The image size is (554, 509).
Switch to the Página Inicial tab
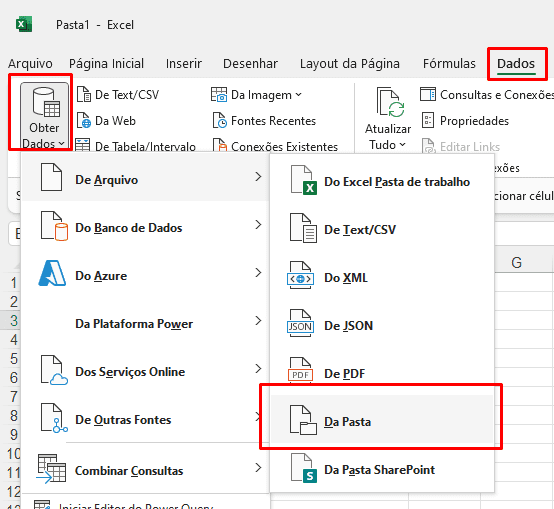coord(106,64)
